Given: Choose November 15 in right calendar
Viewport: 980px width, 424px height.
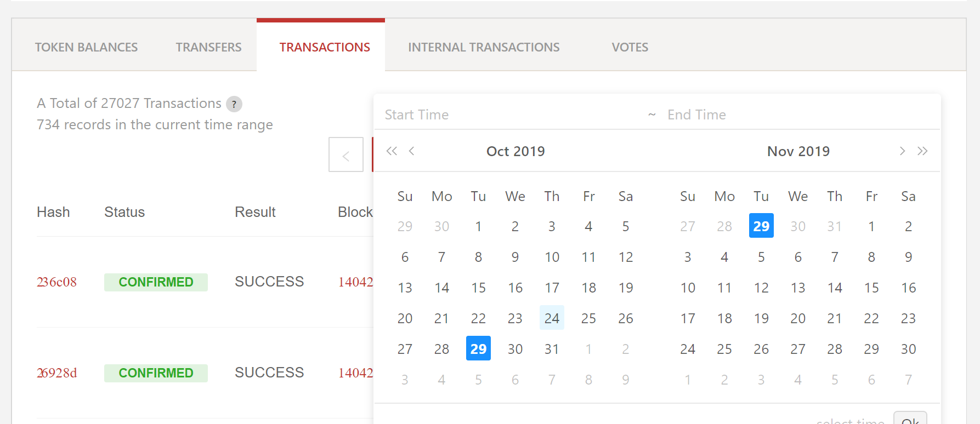Looking at the screenshot, I should tap(871, 288).
